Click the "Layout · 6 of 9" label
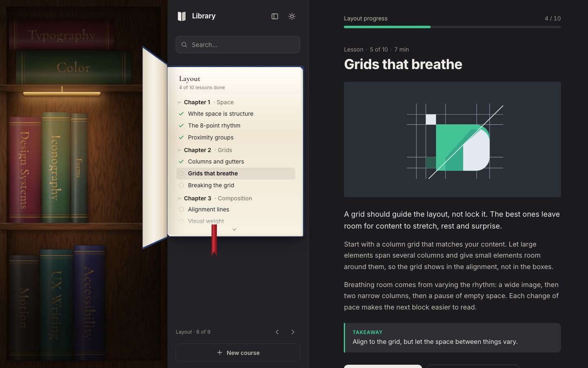588x368 pixels. coord(193,332)
